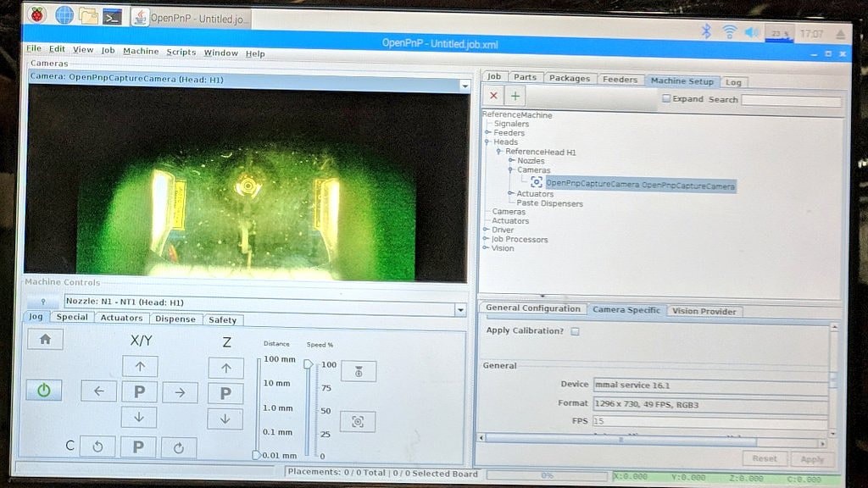Enable the Expand checkbox
Viewport: 868px width, 488px height.
point(666,98)
